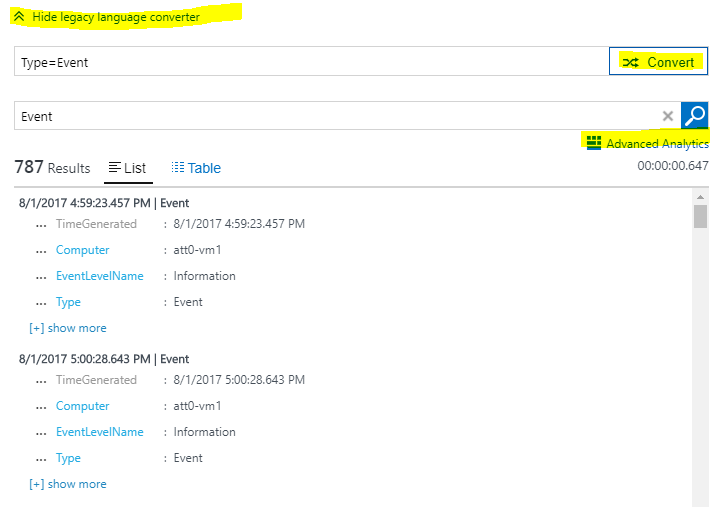Clear the Event search query with X
Viewport: 722px width, 507px height.
(668, 116)
